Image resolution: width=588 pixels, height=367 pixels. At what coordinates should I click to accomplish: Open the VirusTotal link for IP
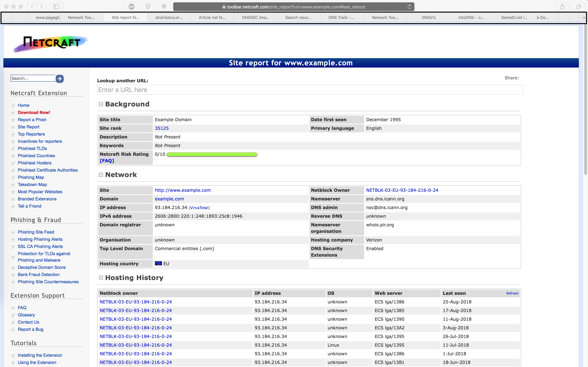tap(199, 208)
